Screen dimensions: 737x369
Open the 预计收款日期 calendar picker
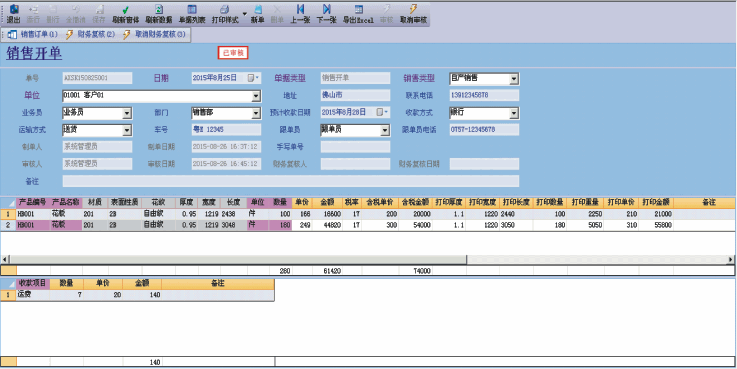(x=382, y=112)
